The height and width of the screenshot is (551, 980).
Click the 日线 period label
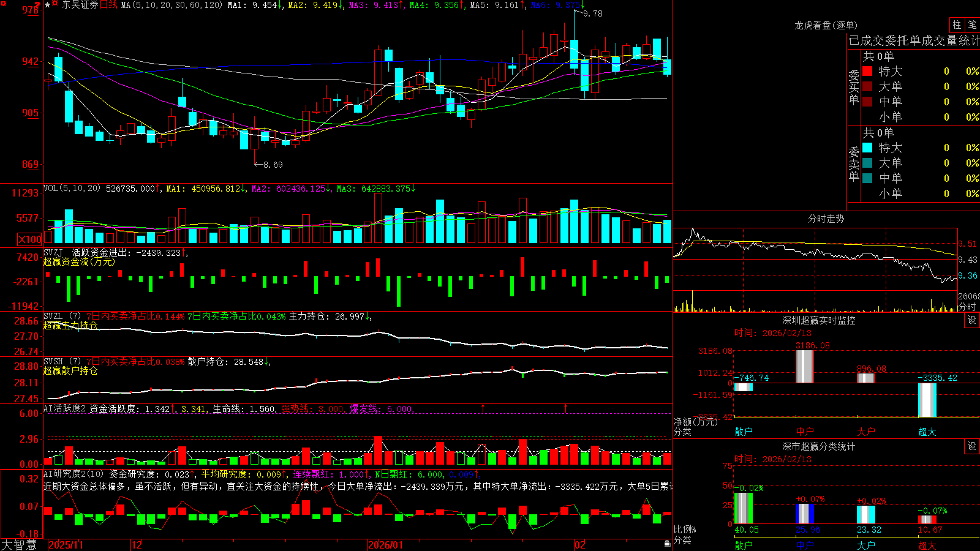point(108,5)
